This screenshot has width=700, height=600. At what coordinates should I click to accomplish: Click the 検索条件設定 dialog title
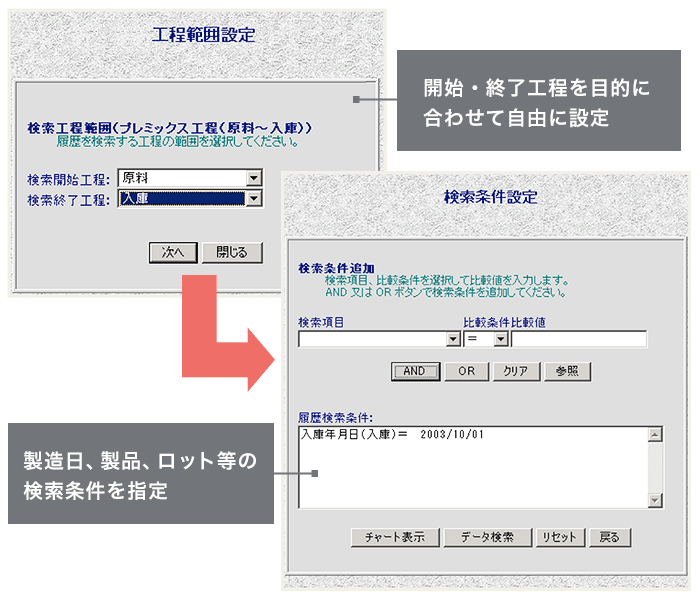[491, 197]
